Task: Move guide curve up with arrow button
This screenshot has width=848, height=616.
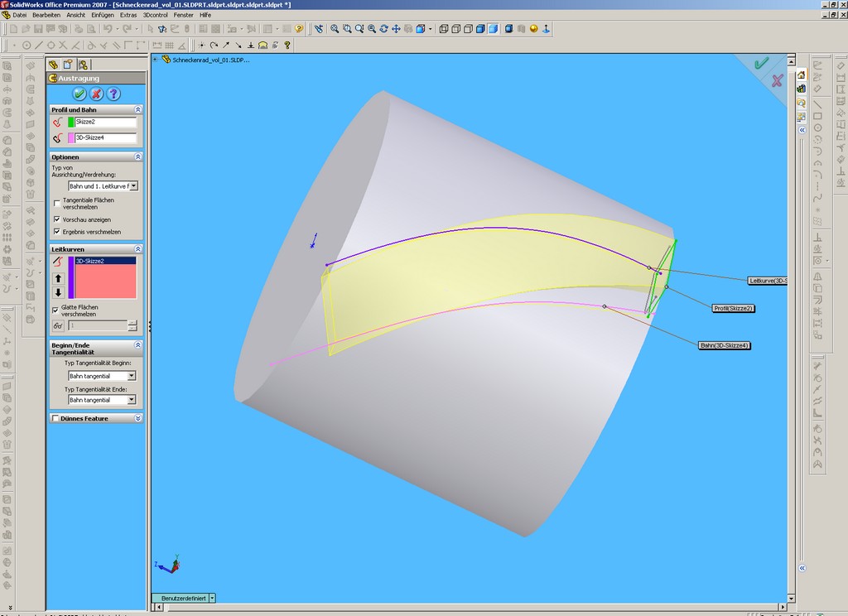Action: click(x=58, y=278)
